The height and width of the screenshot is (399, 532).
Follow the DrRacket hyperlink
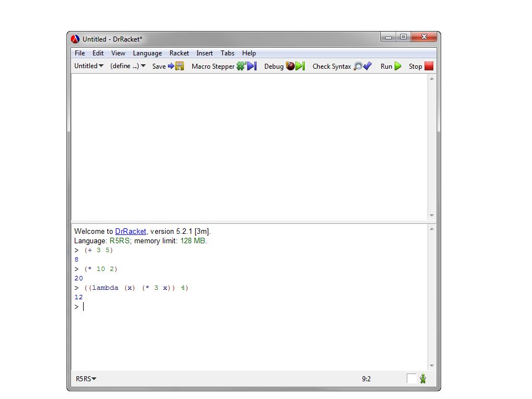(131, 232)
